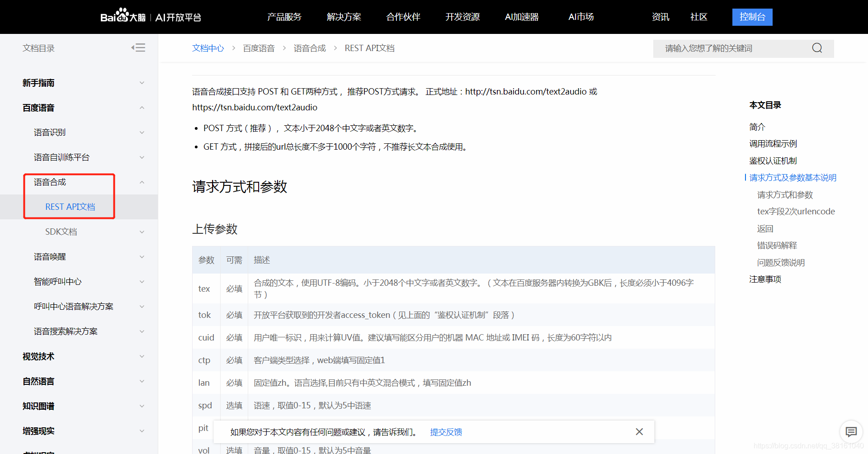Open the AI市场 top menu

click(x=581, y=17)
